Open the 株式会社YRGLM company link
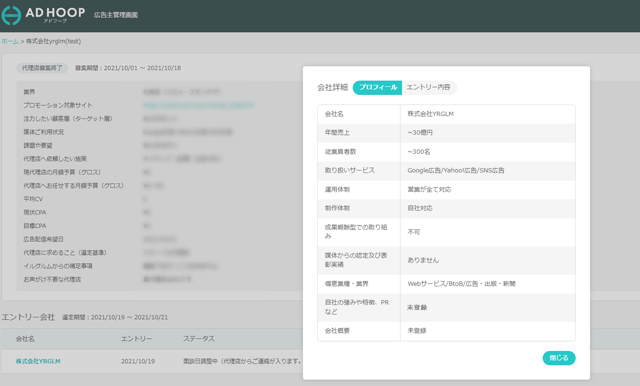Screen dimensions: 640x386 [38, 361]
